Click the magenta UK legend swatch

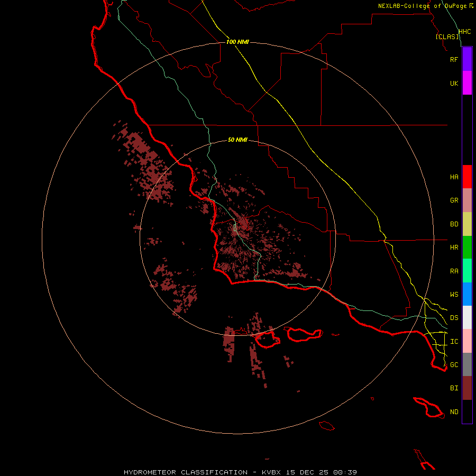tap(467, 83)
